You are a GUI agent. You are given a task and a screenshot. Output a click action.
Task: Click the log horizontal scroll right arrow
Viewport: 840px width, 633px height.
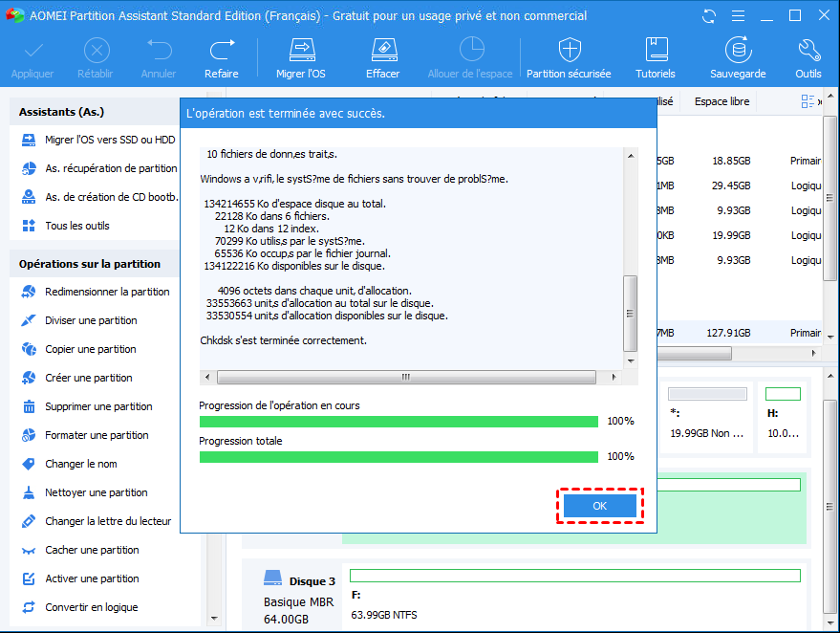614,378
